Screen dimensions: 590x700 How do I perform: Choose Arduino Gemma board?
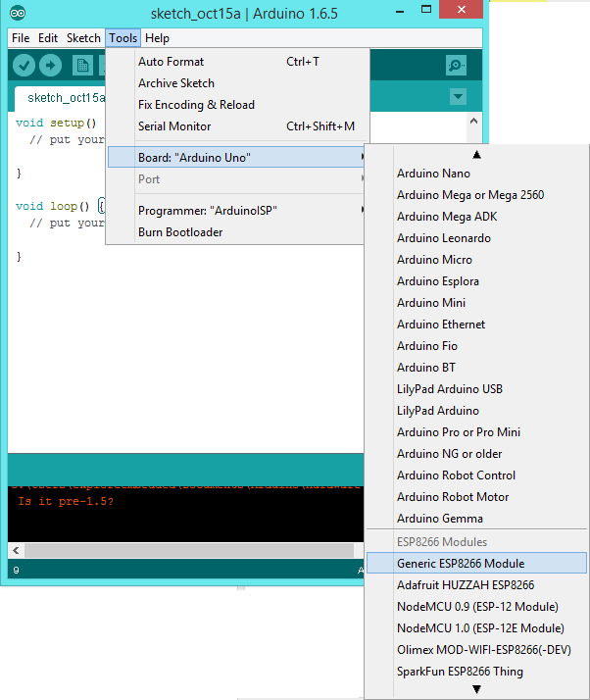tap(476, 519)
